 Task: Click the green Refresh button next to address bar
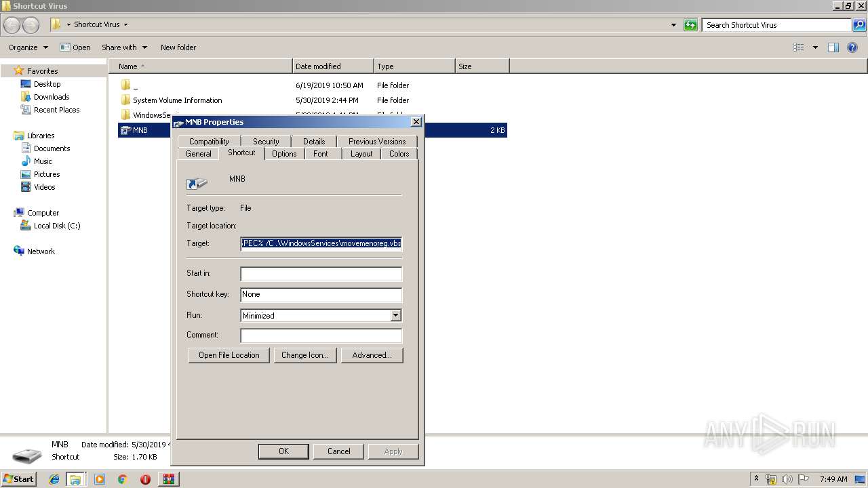(690, 25)
